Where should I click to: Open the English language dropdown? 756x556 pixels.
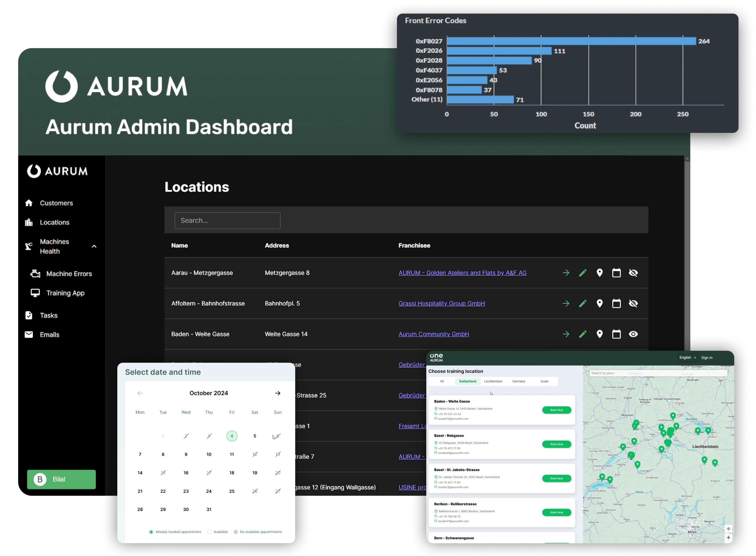(688, 358)
